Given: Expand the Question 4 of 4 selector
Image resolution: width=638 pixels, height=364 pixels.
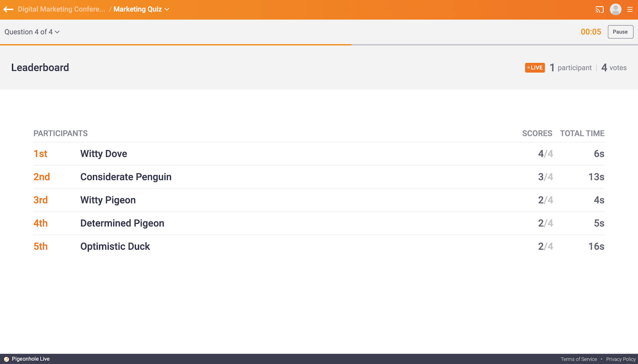Looking at the screenshot, I should coord(32,32).
